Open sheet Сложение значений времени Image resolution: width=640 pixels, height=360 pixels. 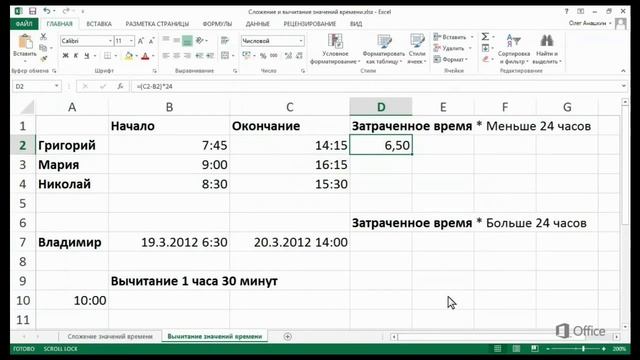pyautogui.click(x=110, y=336)
